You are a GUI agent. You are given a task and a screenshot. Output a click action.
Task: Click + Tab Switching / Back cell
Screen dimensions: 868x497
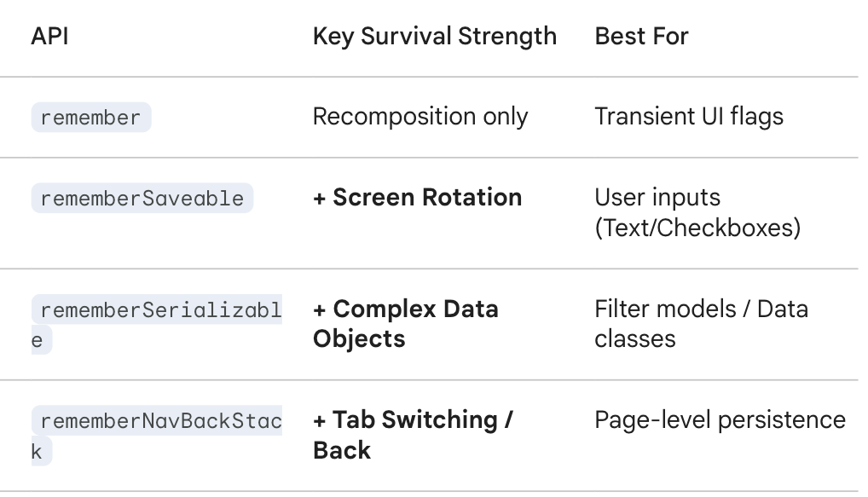tap(413, 435)
